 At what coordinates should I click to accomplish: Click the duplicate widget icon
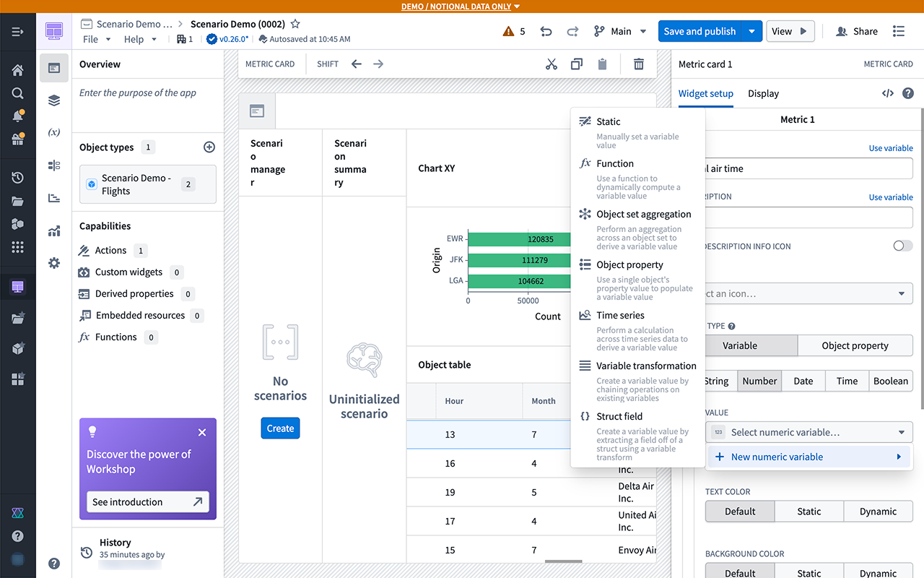(x=576, y=64)
